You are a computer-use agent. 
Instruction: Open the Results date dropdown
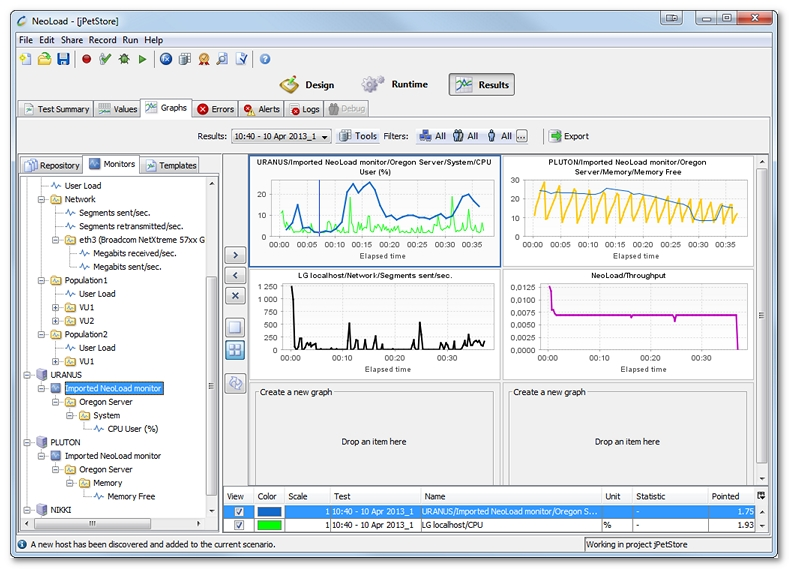(326, 137)
